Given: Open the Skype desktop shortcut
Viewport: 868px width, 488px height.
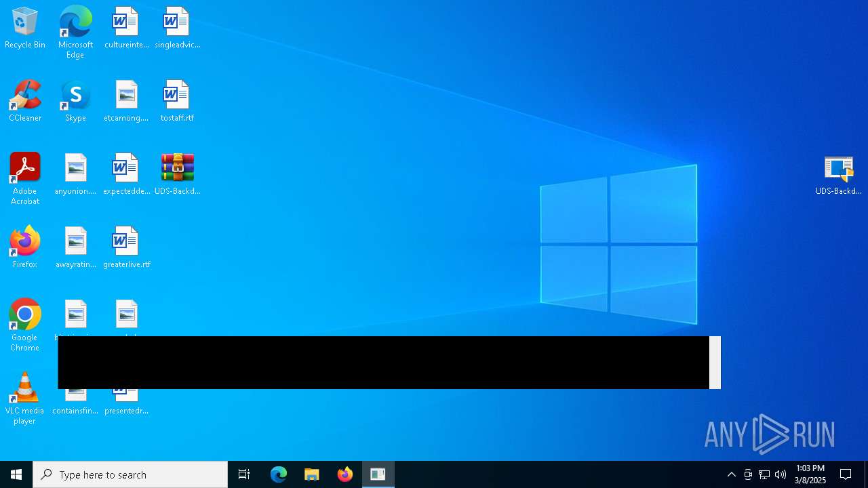Looking at the screenshot, I should 75,102.
